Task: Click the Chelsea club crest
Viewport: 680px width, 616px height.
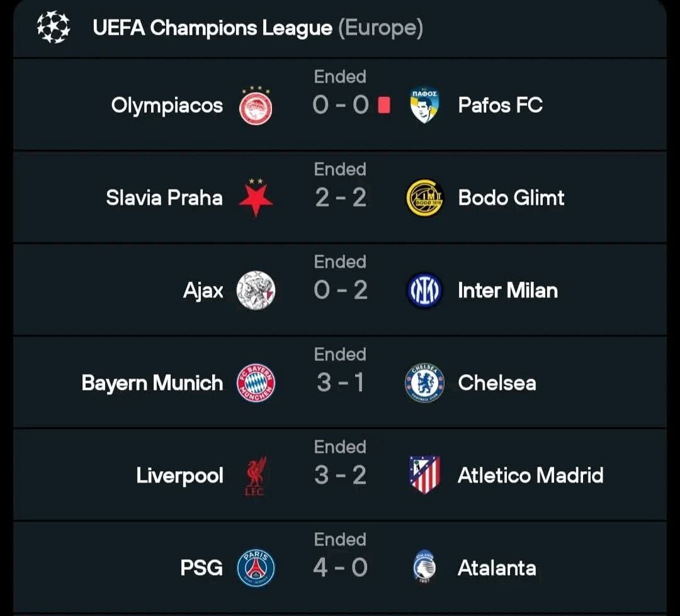Action: 425,383
